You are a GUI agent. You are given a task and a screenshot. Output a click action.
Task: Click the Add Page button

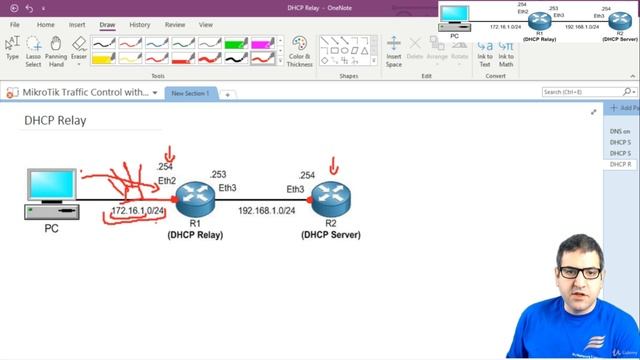pos(622,108)
